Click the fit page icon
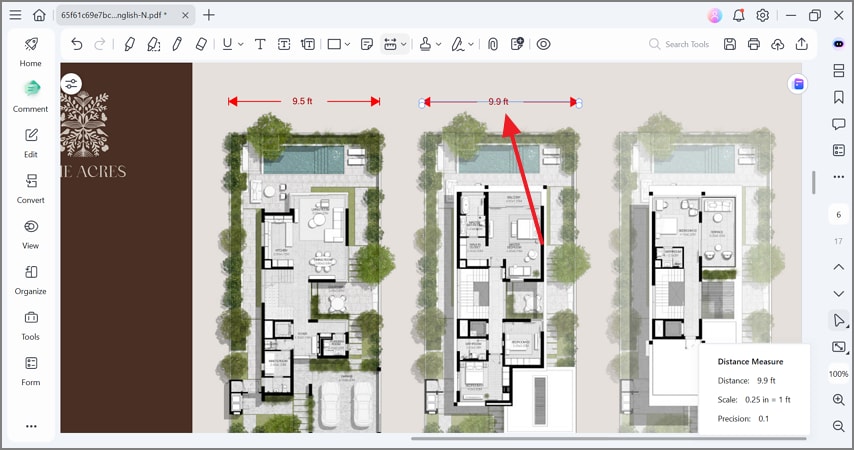 click(x=839, y=347)
